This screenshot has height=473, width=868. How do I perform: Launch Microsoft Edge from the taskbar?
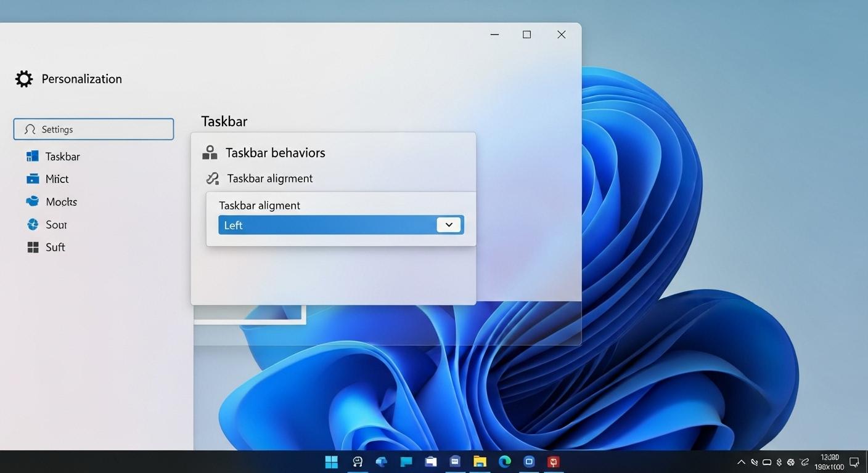coord(504,462)
